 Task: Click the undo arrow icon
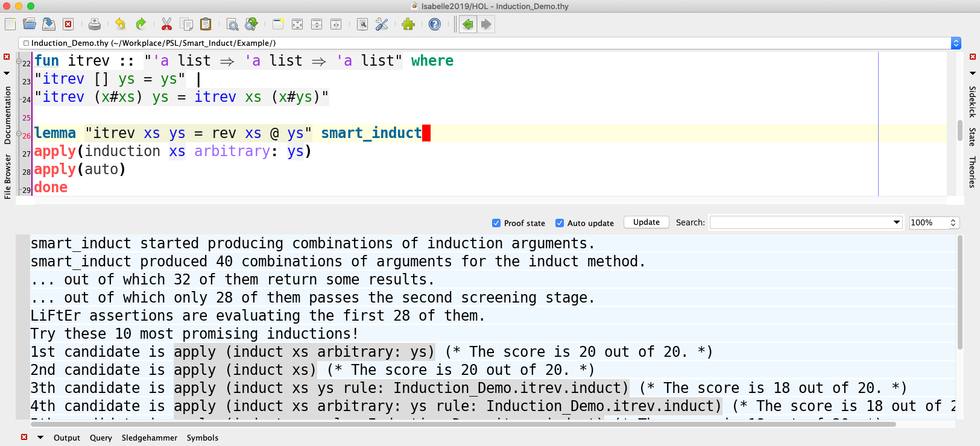[x=120, y=24]
